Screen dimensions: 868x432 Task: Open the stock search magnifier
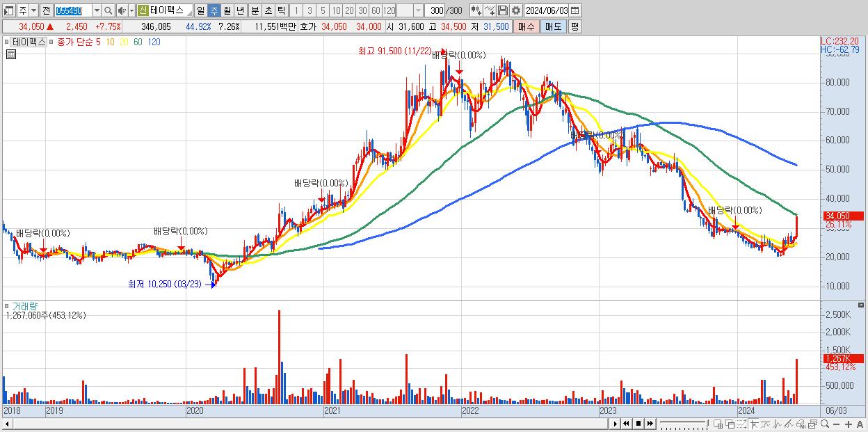pyautogui.click(x=108, y=10)
